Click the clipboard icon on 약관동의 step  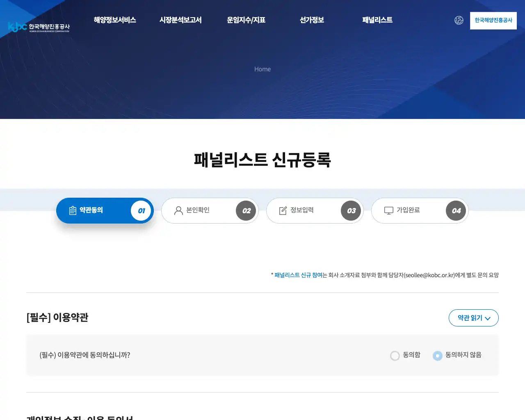(73, 210)
